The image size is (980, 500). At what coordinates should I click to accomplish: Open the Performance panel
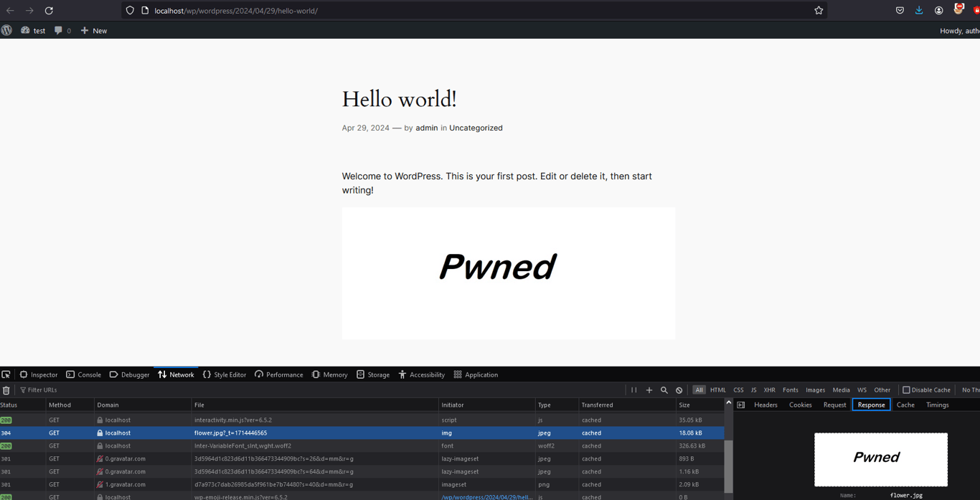pyautogui.click(x=279, y=374)
